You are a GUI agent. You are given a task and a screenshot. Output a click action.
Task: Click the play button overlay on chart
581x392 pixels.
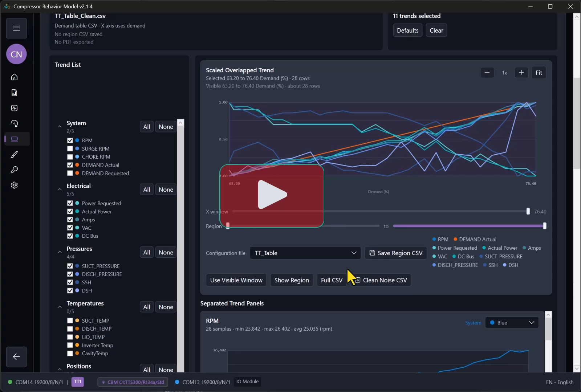pyautogui.click(x=272, y=196)
